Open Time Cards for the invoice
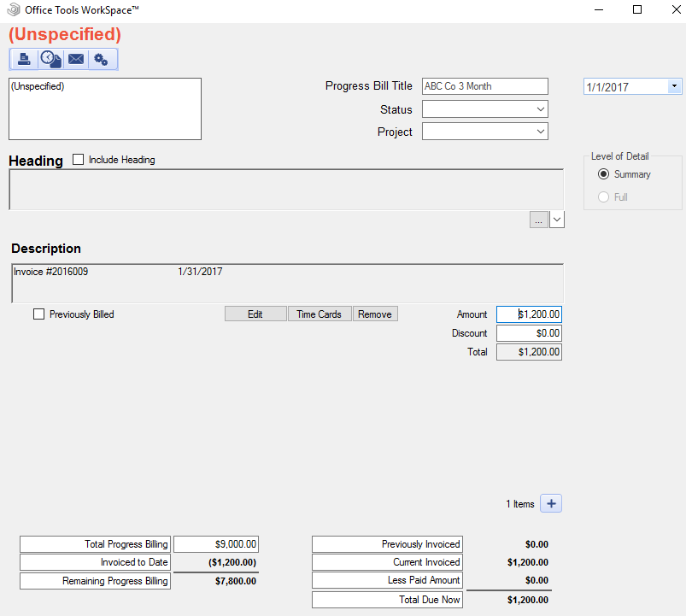This screenshot has width=686, height=616. [320, 314]
